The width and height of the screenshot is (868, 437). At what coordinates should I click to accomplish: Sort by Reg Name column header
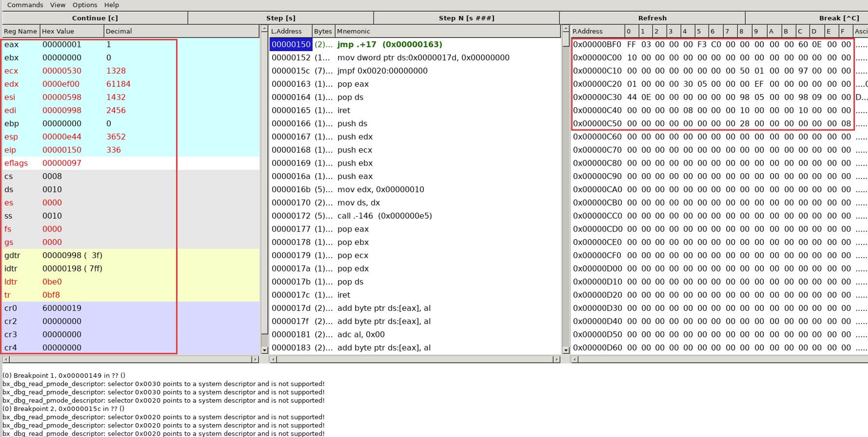coord(21,31)
